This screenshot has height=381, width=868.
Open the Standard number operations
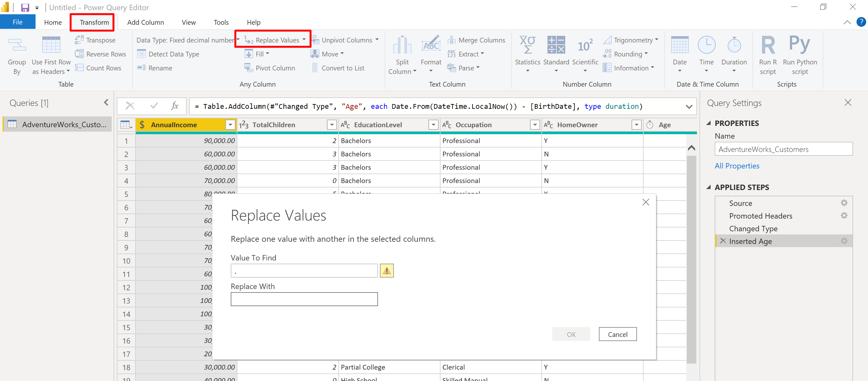pyautogui.click(x=556, y=54)
